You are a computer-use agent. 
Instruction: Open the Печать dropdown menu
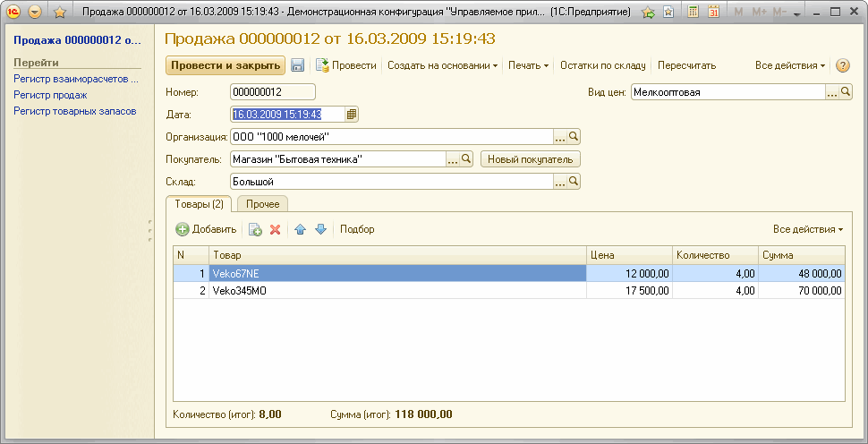coord(528,65)
